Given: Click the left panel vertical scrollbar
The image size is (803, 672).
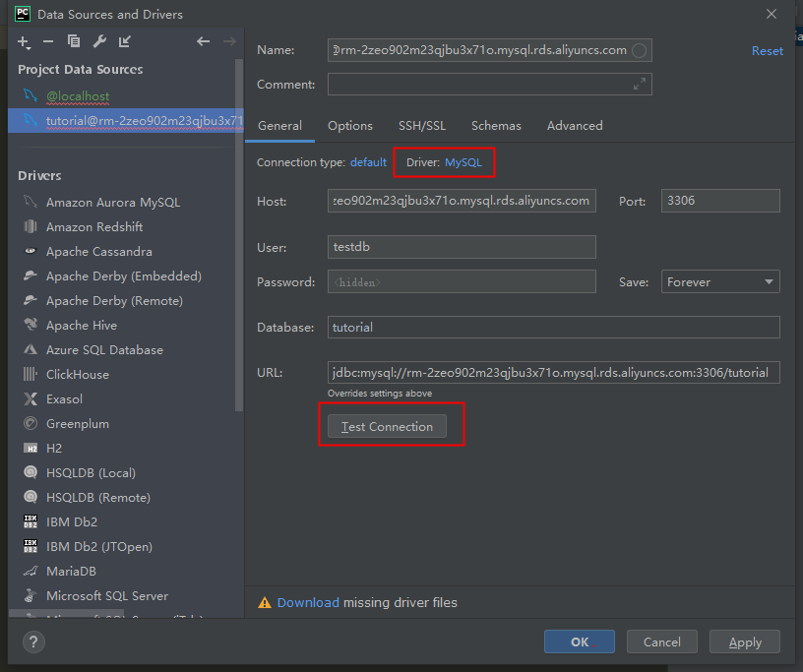Looking at the screenshot, I should click(x=239, y=234).
